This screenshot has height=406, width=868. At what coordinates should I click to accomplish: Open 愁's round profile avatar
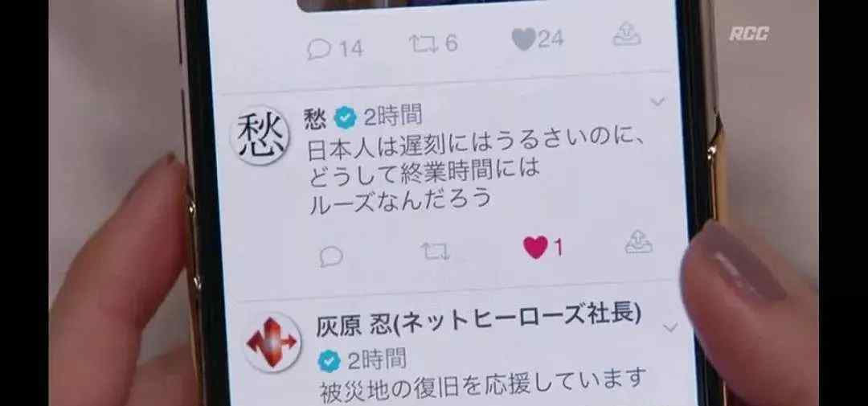click(x=260, y=135)
